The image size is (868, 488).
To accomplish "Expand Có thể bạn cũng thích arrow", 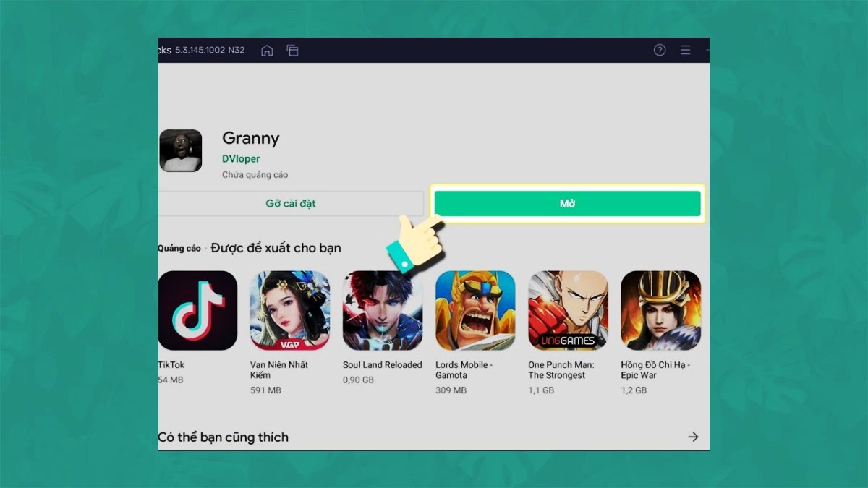I will [693, 437].
